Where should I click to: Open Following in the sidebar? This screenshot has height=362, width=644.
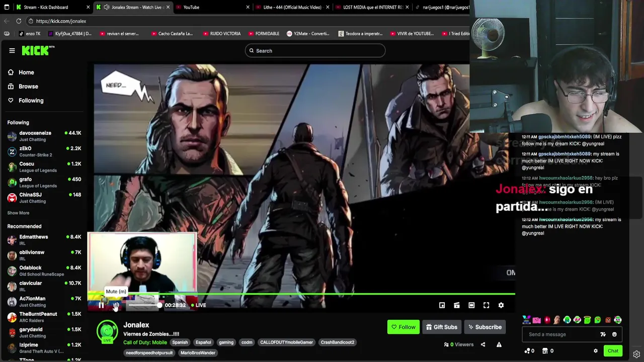click(25, 101)
